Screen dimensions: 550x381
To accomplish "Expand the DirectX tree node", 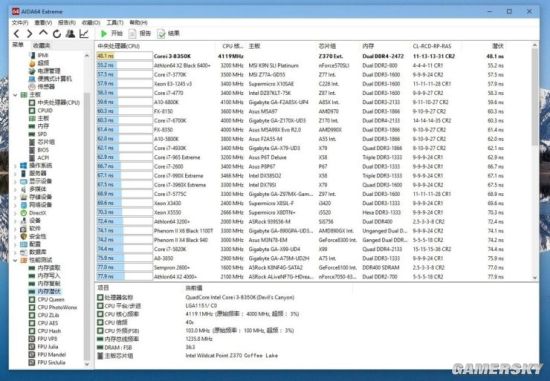I will coord(15,213).
